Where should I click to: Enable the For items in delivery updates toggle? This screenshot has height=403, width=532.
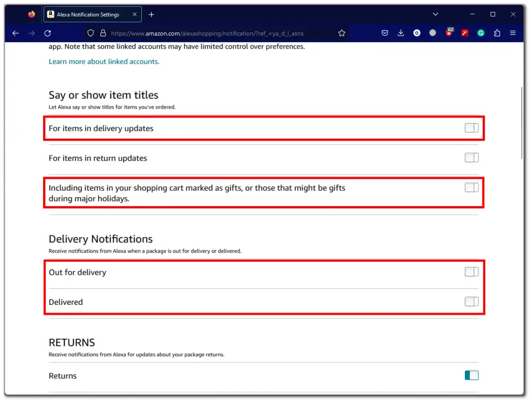(x=471, y=128)
